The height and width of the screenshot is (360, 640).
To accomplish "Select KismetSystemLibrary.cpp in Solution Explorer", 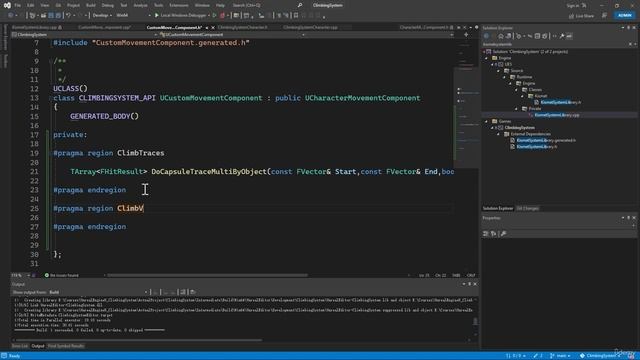I will point(556,115).
